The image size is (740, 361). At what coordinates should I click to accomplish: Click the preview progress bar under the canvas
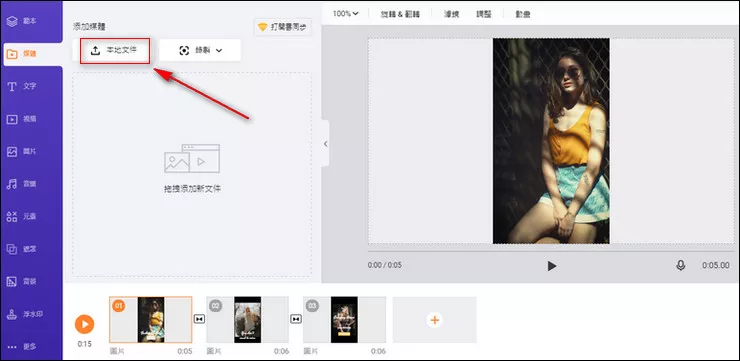551,251
